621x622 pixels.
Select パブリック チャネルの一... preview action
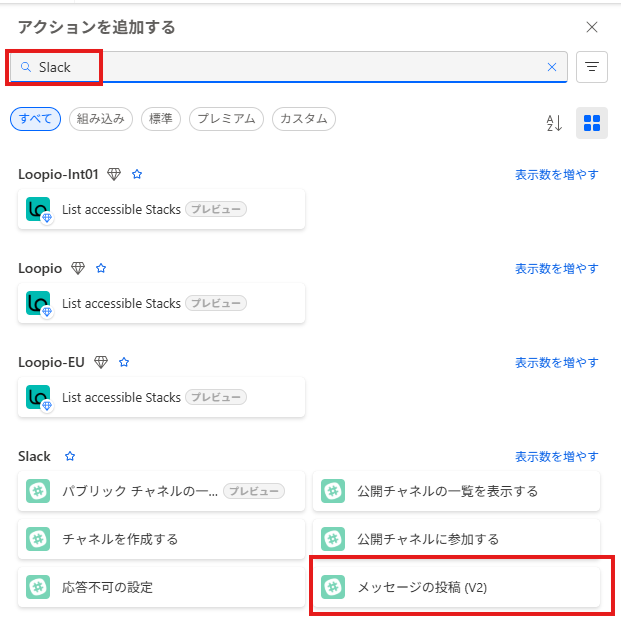(161, 491)
